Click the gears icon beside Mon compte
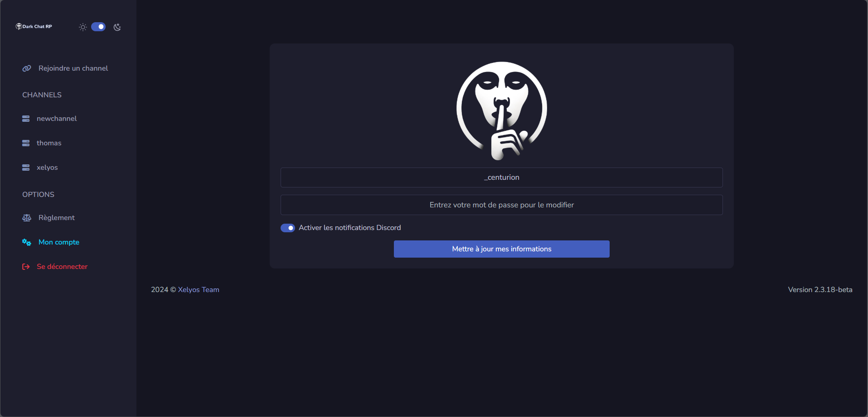Screen dimensions: 868x417 pyautogui.click(x=27, y=242)
